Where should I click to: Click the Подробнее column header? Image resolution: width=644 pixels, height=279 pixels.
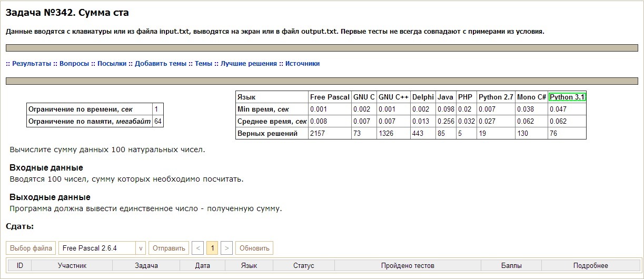click(590, 266)
